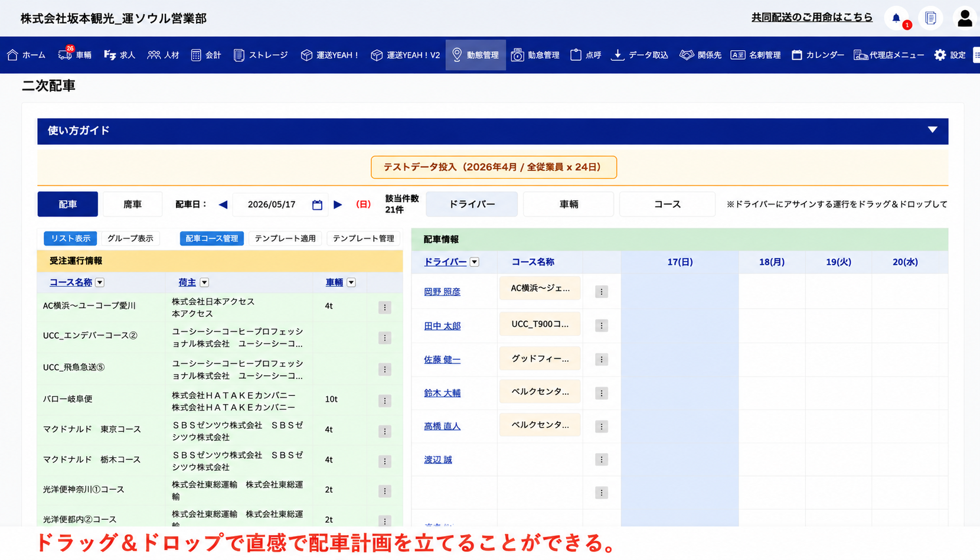
Task: Open the 関係先 menu item
Action: [701, 55]
